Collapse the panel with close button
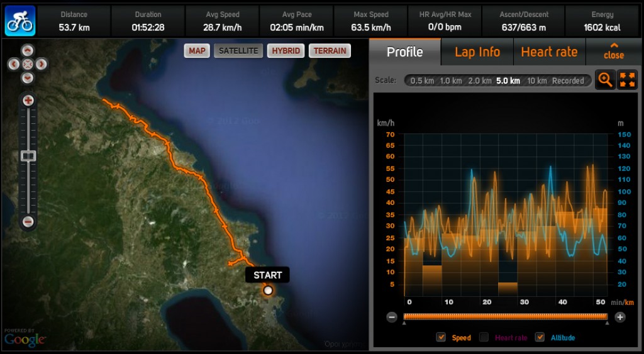The height and width of the screenshot is (354, 644). (614, 52)
